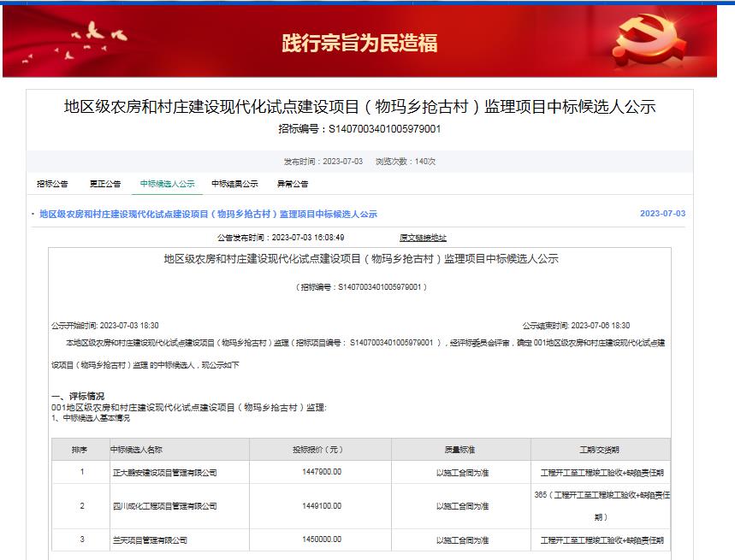Click the white doves graphic in the banner
735x560 pixels.
pyautogui.click(x=100, y=36)
